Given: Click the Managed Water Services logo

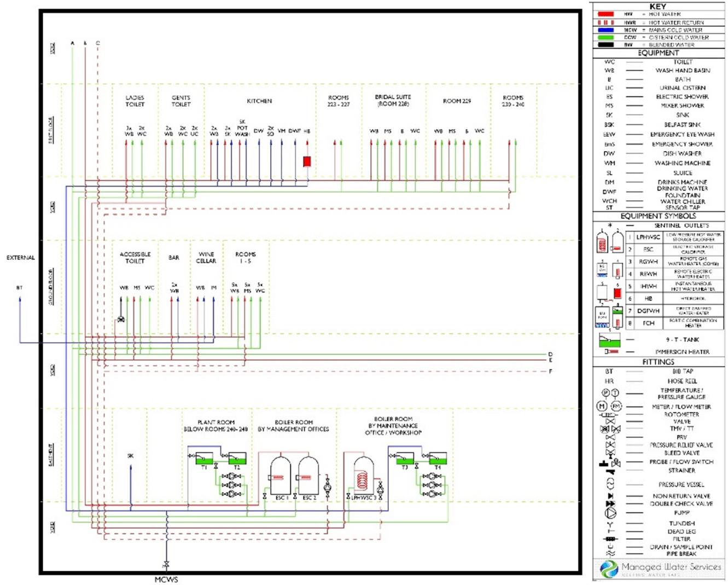Looking at the screenshot, I should (661, 569).
